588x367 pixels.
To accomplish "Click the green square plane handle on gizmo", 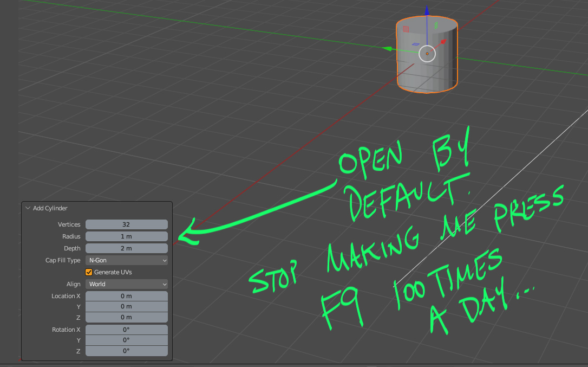I will [x=436, y=25].
